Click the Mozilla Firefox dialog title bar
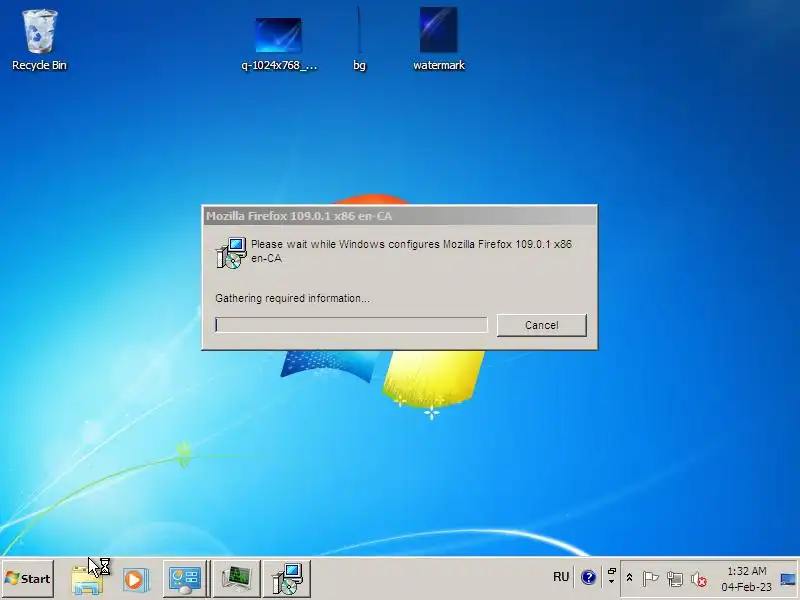800x600 pixels. 399,216
